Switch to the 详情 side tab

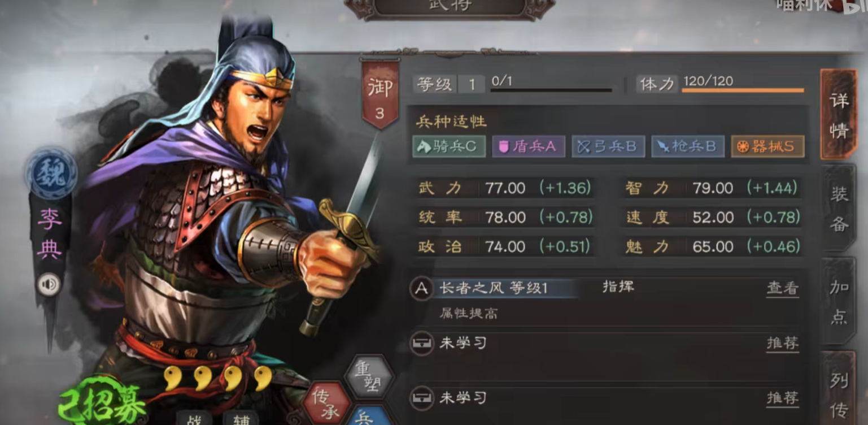click(839, 115)
